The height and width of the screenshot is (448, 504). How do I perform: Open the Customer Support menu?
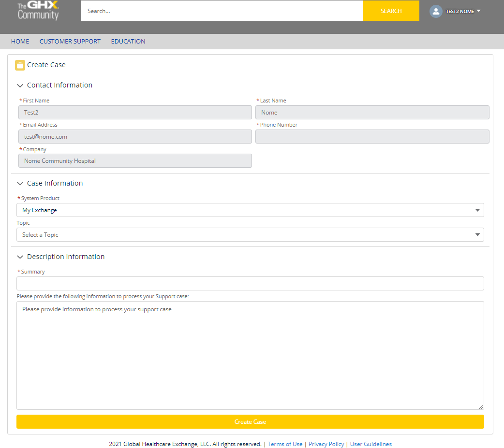(70, 42)
